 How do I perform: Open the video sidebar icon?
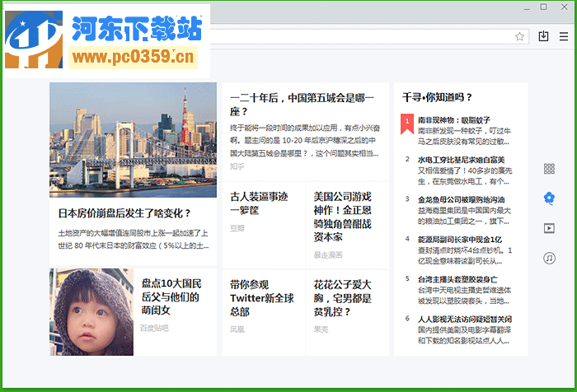tap(549, 228)
